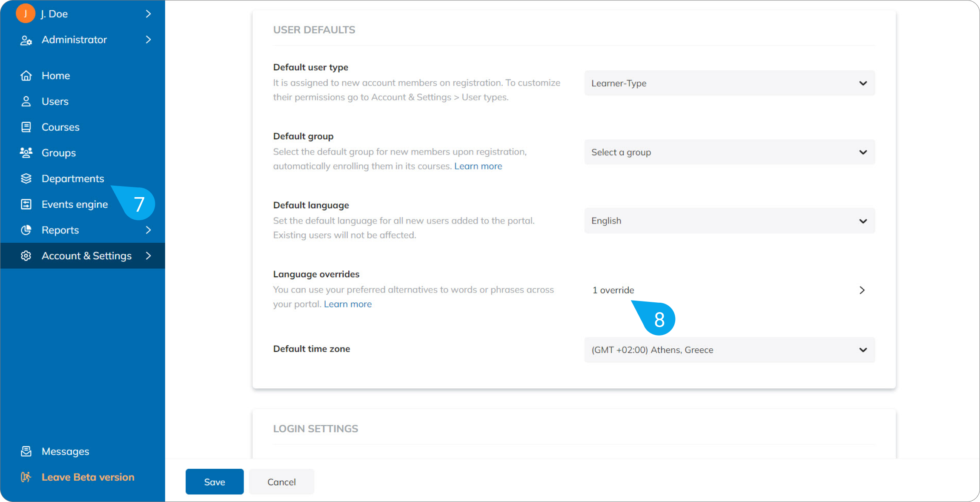Click the Default group label

tap(304, 136)
